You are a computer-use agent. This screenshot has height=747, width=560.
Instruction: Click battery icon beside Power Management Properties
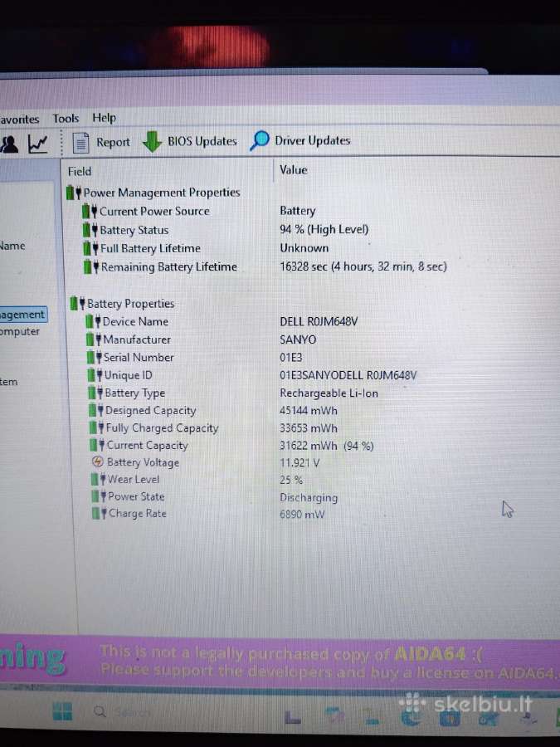pos(74,193)
